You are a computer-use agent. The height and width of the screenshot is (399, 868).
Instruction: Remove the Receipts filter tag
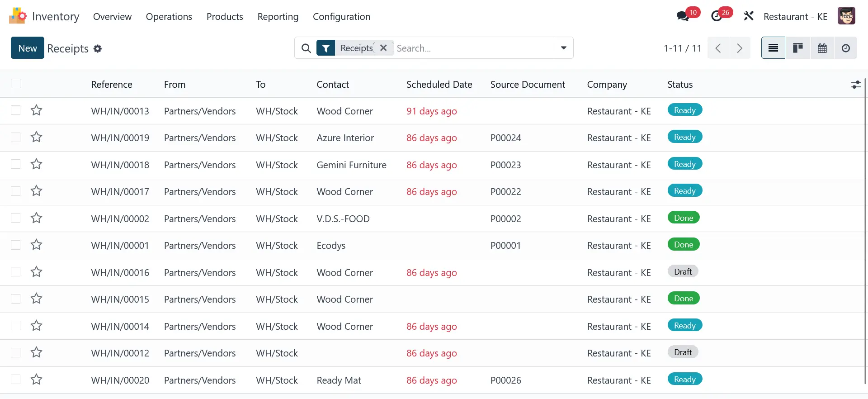click(x=383, y=48)
